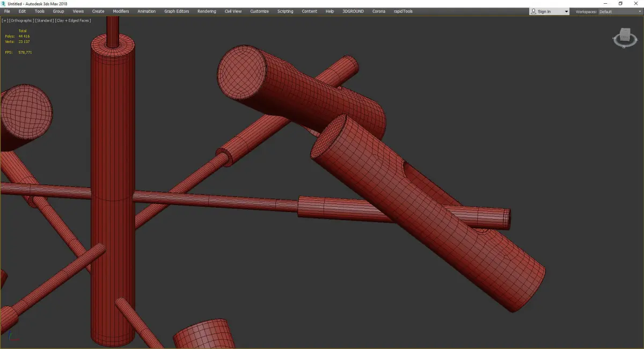Open the Scripting menu
Viewport: 644px width, 349px height.
point(285,11)
